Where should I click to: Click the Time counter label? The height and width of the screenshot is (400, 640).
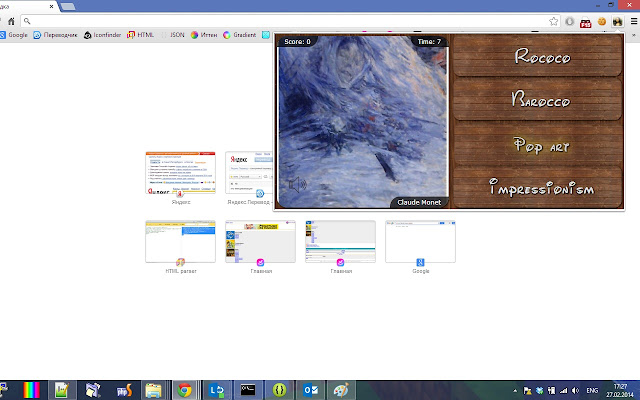coord(429,41)
